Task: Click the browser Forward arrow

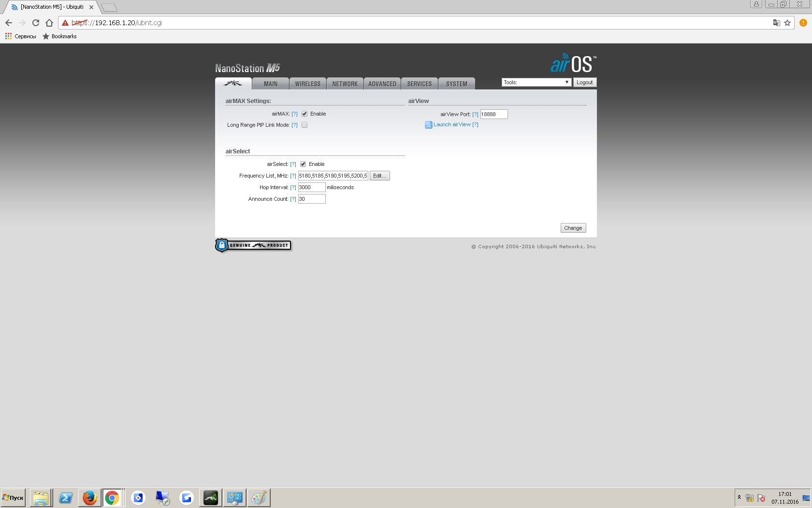Action: pos(22,23)
